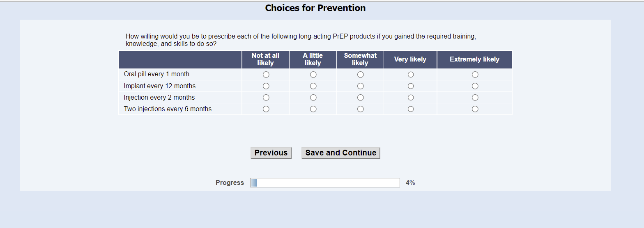Viewport: 644px width, 228px height.
Task: Mark Oral pill as 'Extremely likely'
Action: point(475,75)
